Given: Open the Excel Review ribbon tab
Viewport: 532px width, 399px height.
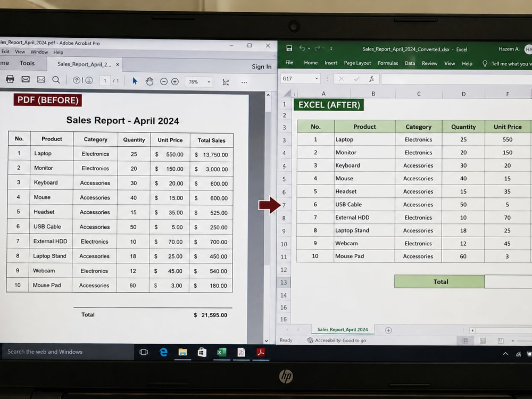Looking at the screenshot, I should [429, 63].
